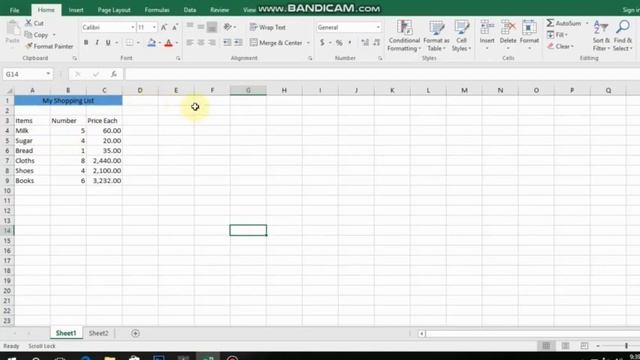Click the AutoSum button
This screenshot has width=640, height=360.
tap(564, 23)
